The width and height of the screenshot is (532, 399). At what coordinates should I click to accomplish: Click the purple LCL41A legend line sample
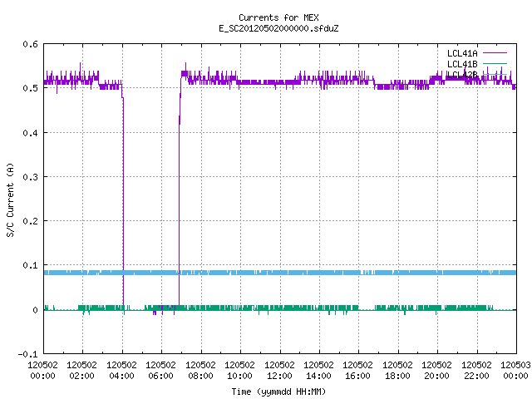click(495, 53)
